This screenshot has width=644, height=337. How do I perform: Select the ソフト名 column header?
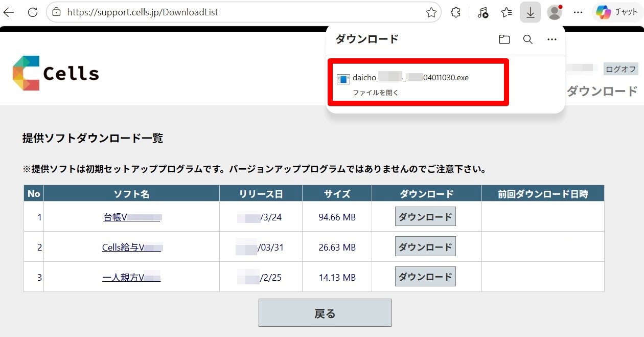pos(132,194)
